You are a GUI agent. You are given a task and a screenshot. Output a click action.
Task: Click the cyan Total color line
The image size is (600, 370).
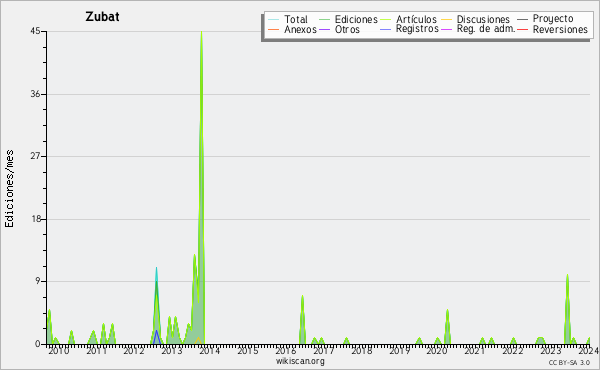[274, 19]
